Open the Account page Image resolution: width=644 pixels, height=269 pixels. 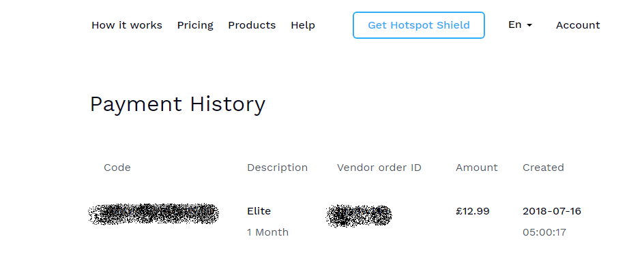[578, 25]
